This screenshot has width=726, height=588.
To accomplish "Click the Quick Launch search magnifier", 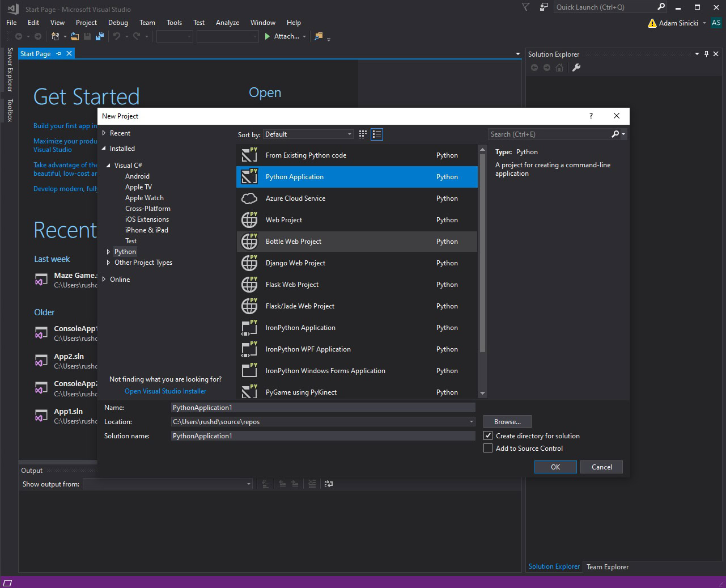I will (x=660, y=7).
